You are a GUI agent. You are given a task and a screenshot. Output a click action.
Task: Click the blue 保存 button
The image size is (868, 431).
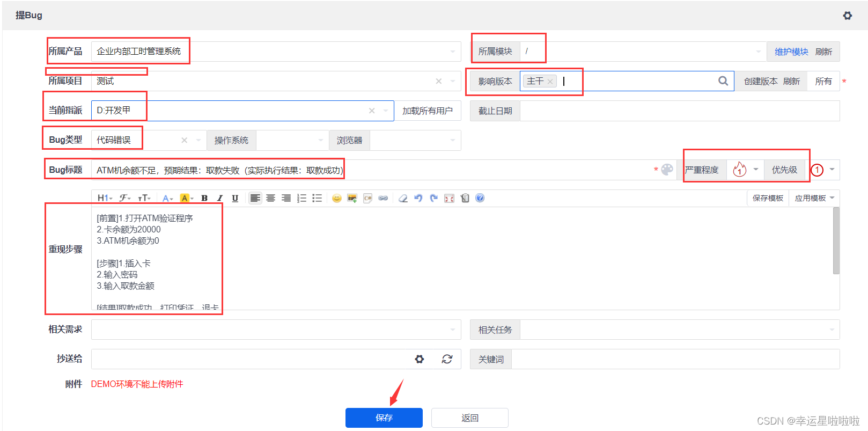[384, 418]
